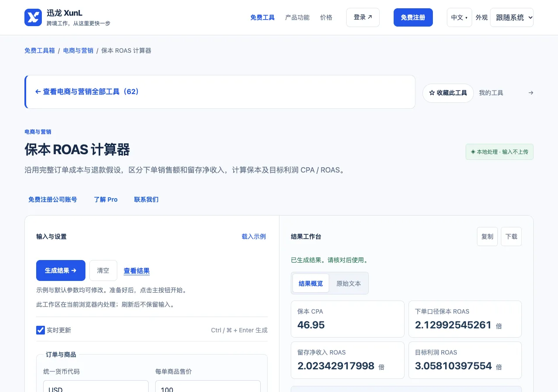Open 免费工具箱 breadcrumb link
The width and height of the screenshot is (558, 392).
click(x=40, y=51)
